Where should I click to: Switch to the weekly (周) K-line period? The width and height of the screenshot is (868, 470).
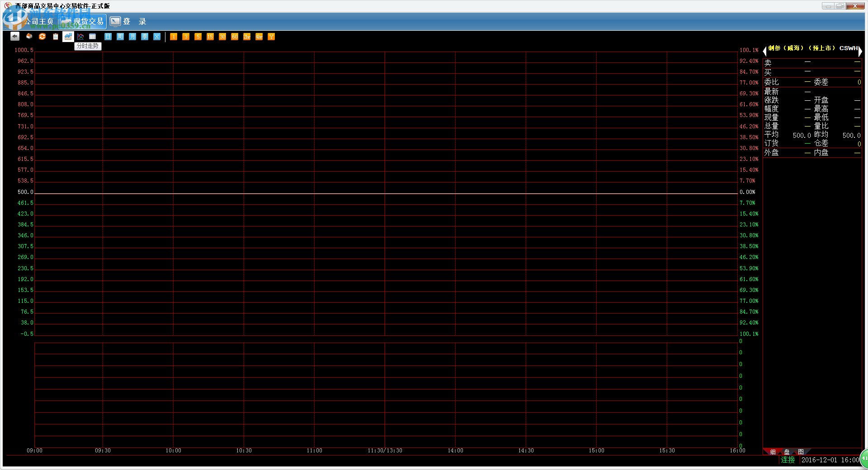(x=120, y=37)
